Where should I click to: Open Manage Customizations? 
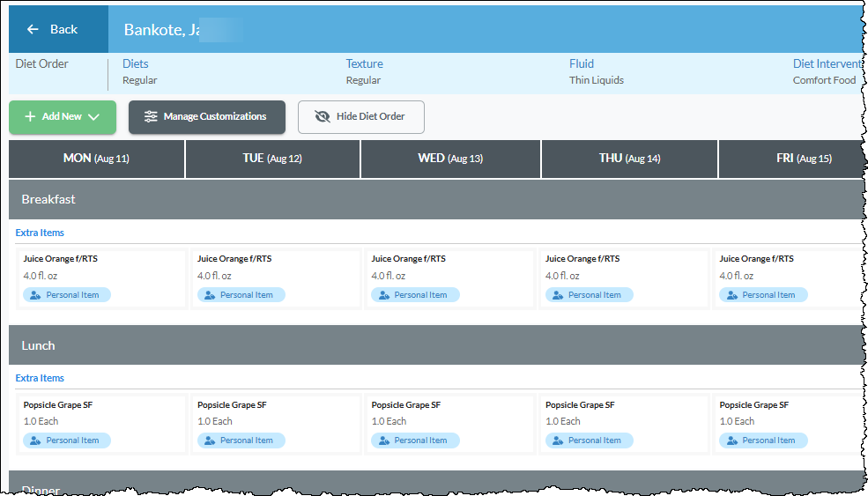click(x=207, y=117)
